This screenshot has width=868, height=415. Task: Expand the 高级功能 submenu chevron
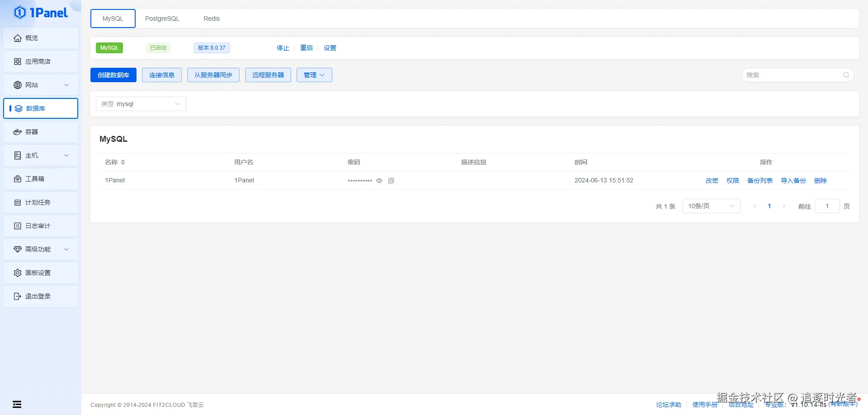(x=66, y=249)
